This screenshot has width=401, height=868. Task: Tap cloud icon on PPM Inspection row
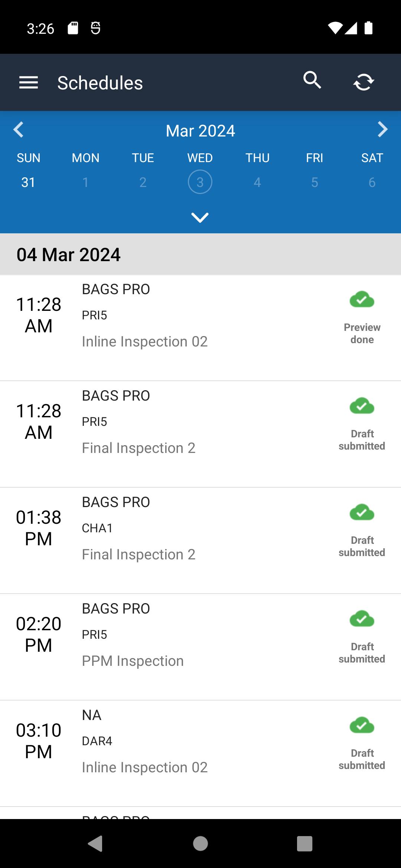point(362,619)
